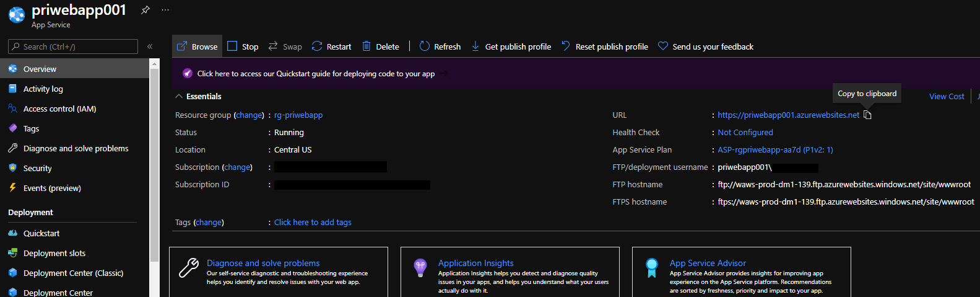Image resolution: width=980 pixels, height=297 pixels.
Task: Click the Access control people icon
Action: tap(12, 109)
